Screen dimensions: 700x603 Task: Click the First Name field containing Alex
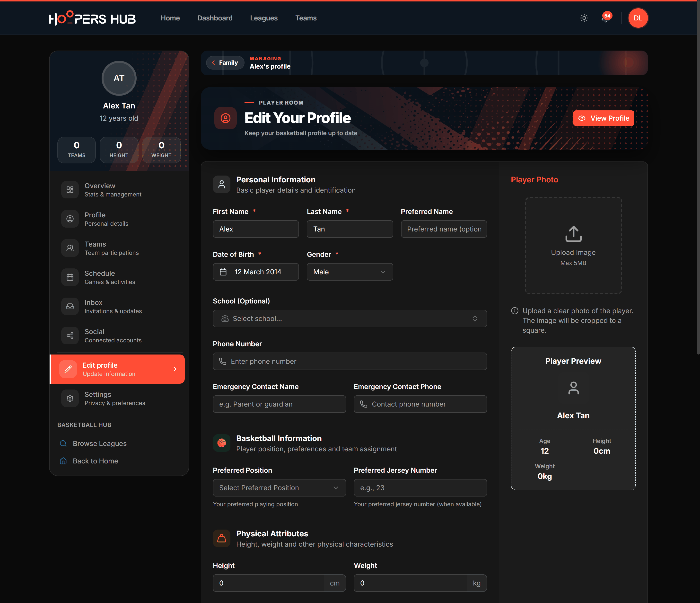point(256,229)
